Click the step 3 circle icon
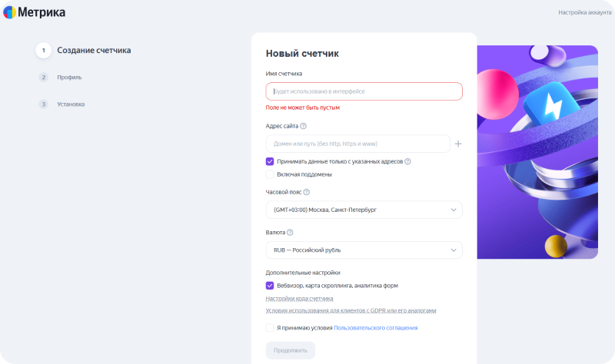Image resolution: width=615 pixels, height=364 pixels. (44, 104)
